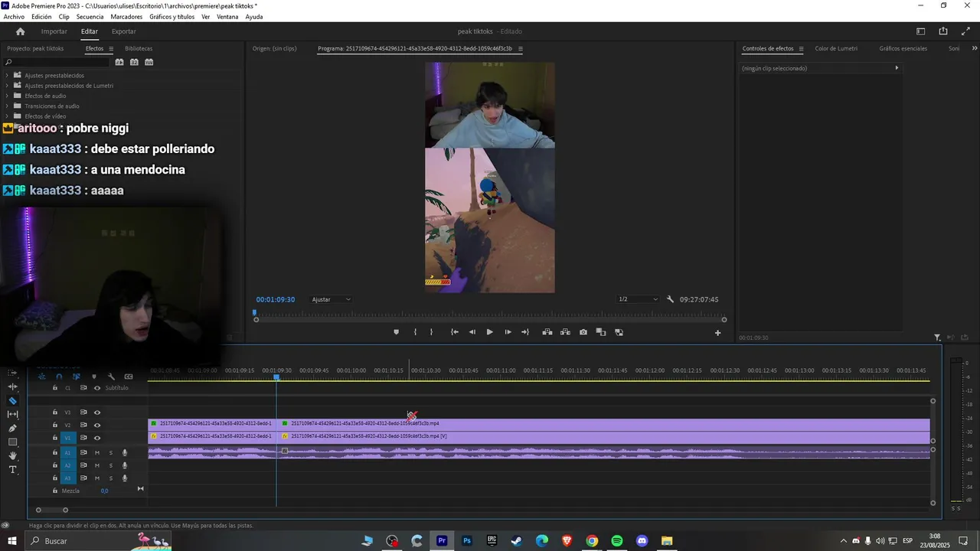Expand Ajustes preestablecidos folder
Screen dimensions: 980x551
click(x=7, y=75)
